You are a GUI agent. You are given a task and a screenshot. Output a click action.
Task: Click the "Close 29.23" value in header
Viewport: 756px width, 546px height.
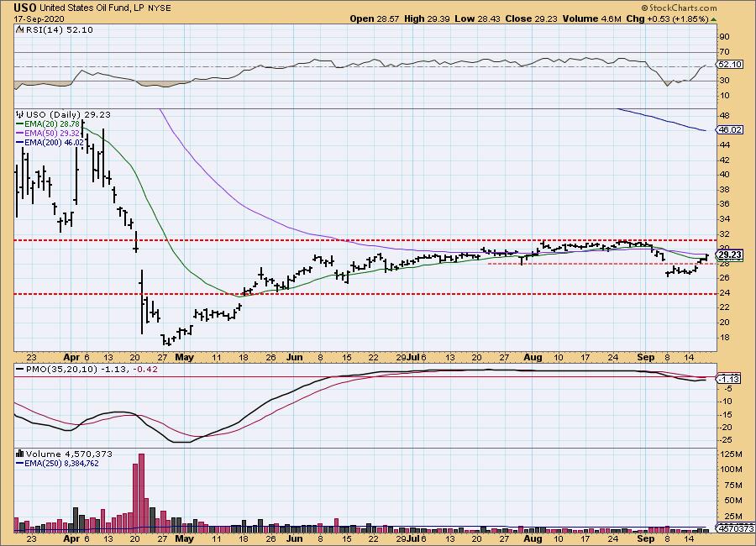coord(531,19)
